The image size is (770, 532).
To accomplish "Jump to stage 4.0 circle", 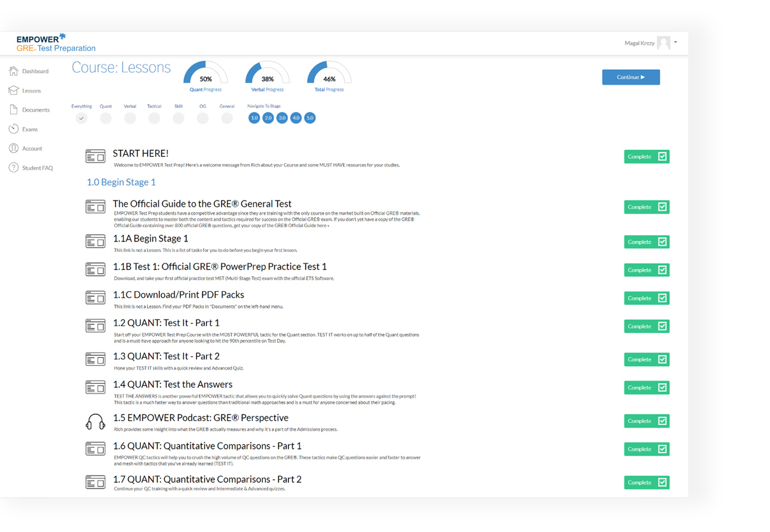I will point(296,118).
